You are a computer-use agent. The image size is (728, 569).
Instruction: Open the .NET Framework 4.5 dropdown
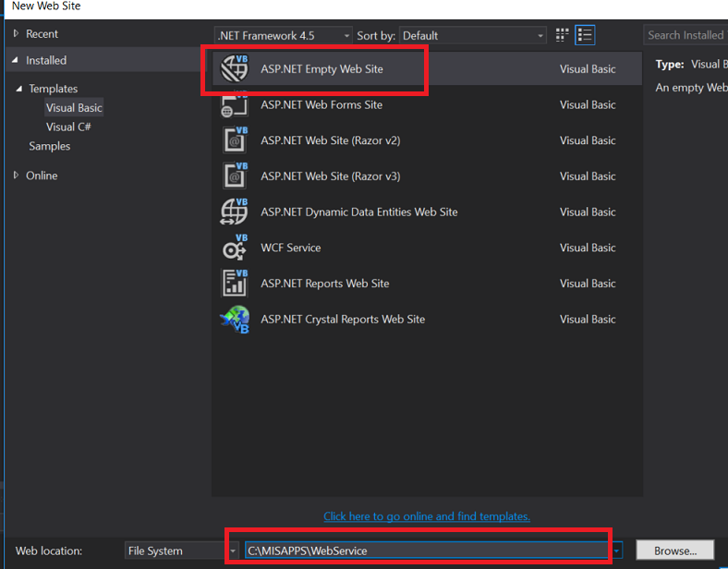[283, 36]
